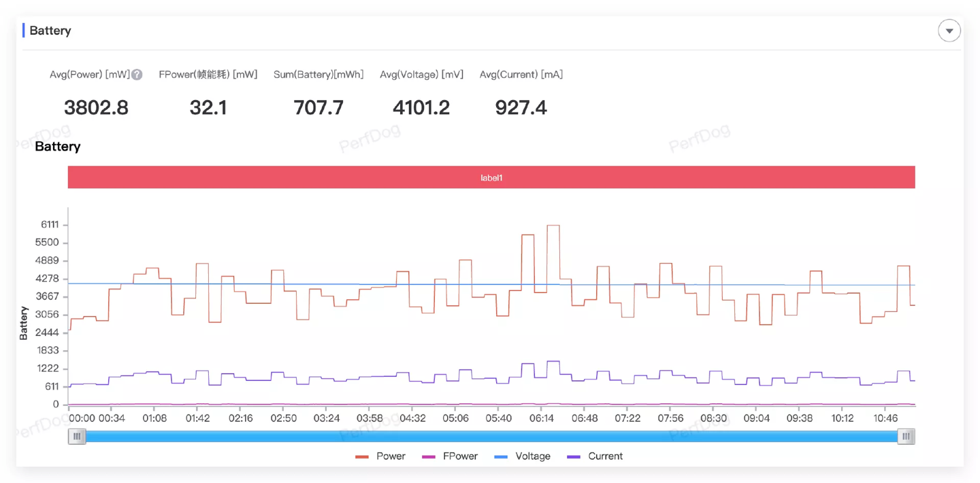This screenshot has height=483, width=980.
Task: Click the right handle of the range slider
Action: pos(906,436)
